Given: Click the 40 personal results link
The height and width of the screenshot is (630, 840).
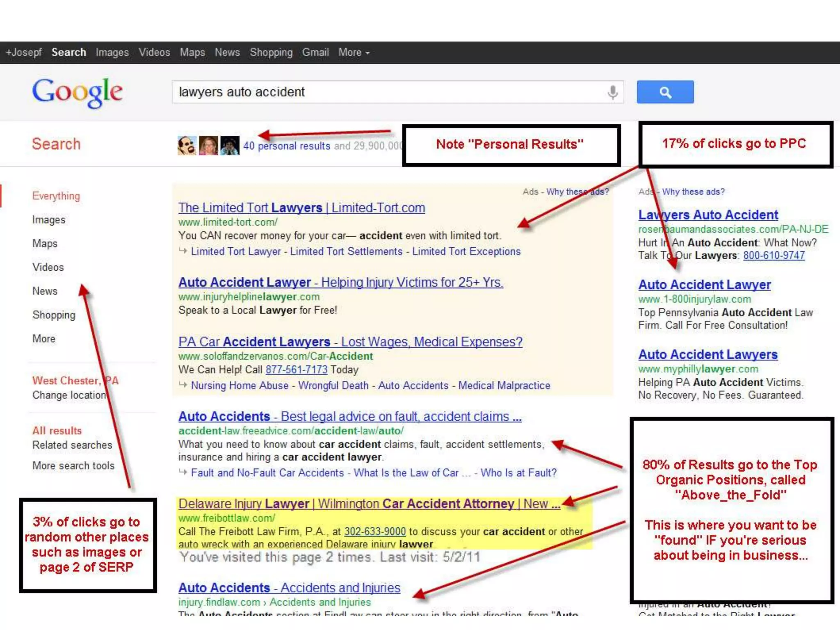Looking at the screenshot, I should [287, 146].
